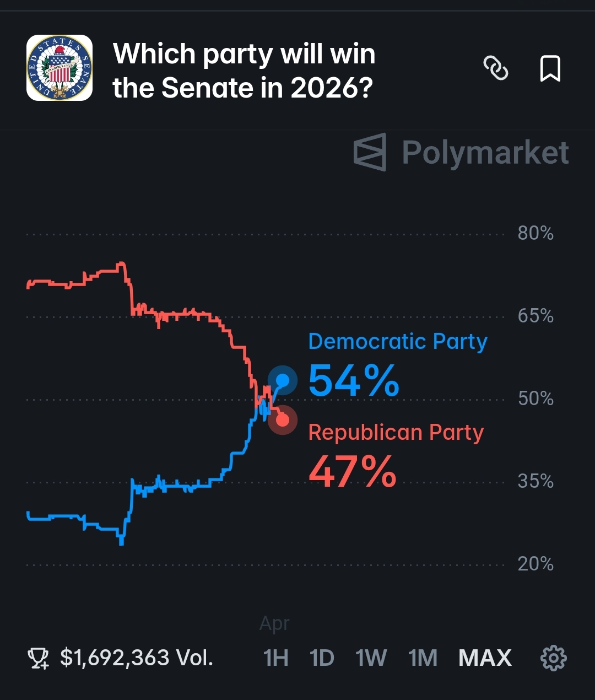Copy the market link via chain icon
Image resolution: width=595 pixels, height=700 pixels.
495,68
